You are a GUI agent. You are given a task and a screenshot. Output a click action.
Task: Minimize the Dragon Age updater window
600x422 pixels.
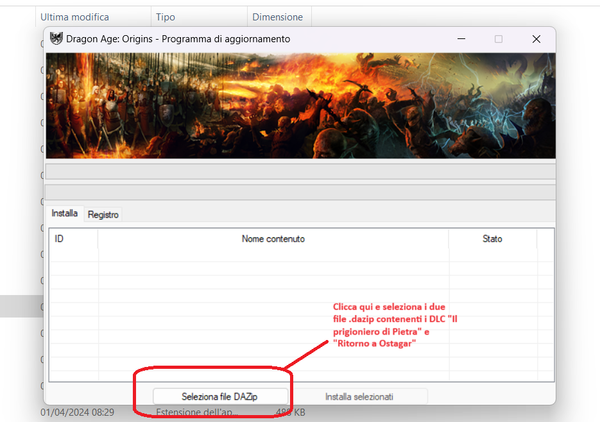(461, 39)
